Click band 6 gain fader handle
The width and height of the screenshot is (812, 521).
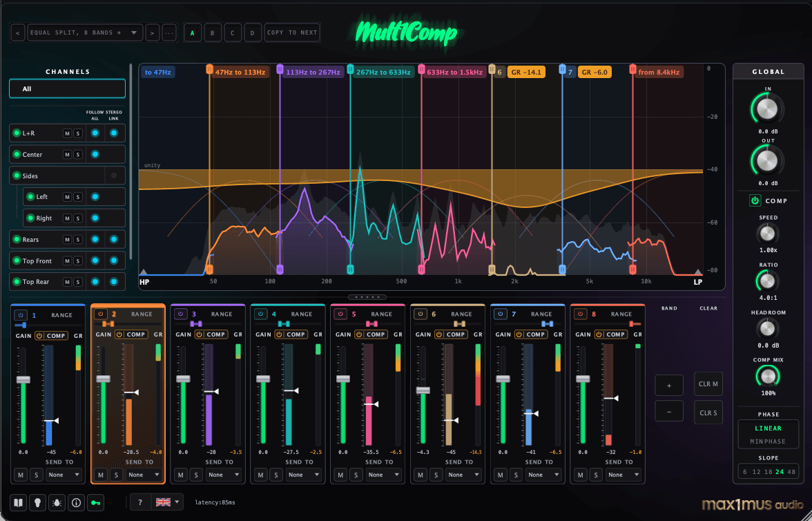click(x=423, y=390)
